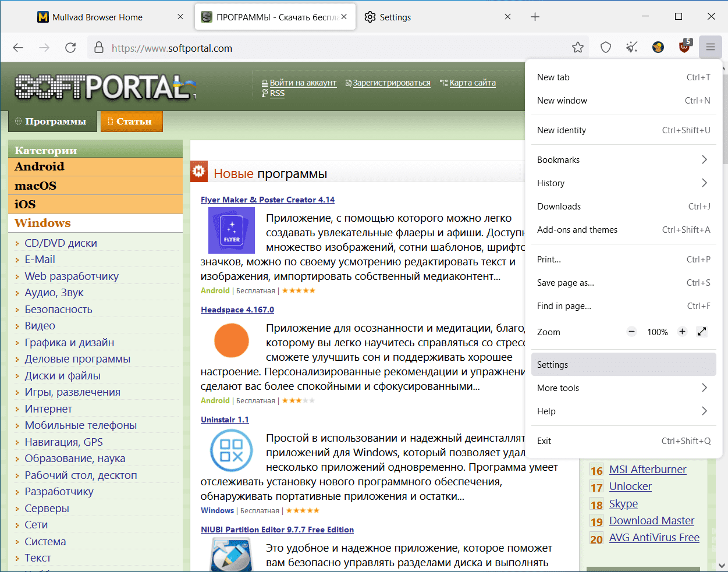Open the Uninstalr 1.1 link
Image resolution: width=728 pixels, height=572 pixels.
(x=225, y=420)
